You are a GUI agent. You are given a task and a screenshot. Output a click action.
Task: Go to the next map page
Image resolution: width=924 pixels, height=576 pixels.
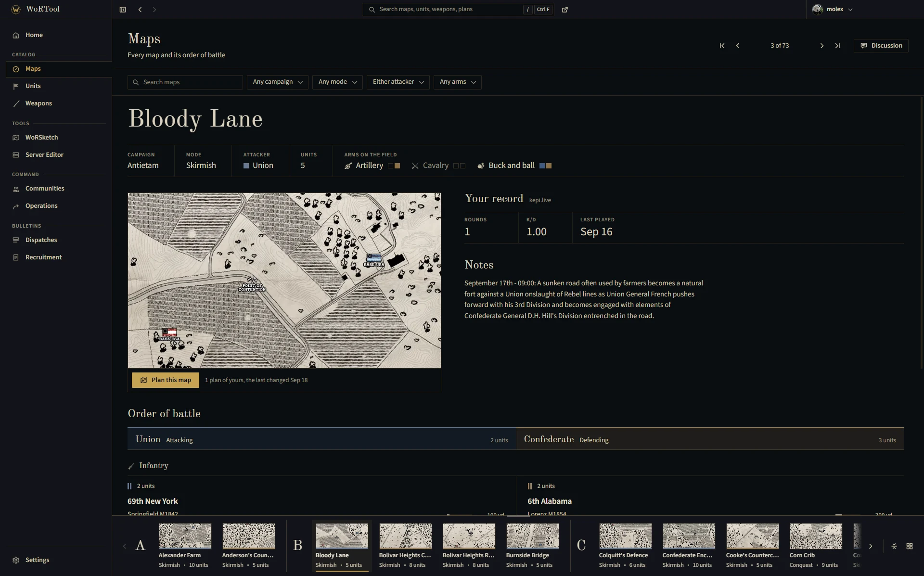[x=822, y=46]
